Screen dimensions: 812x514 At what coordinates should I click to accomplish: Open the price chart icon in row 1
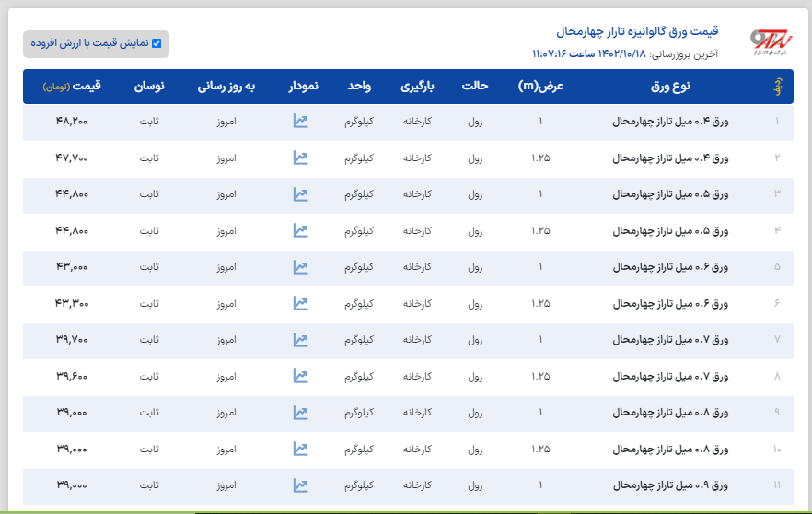coord(300,121)
